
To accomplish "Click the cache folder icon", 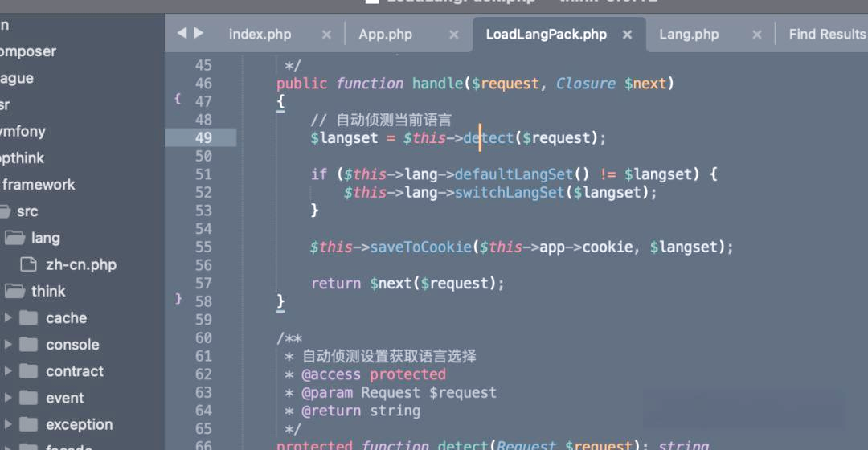I will click(x=28, y=317).
